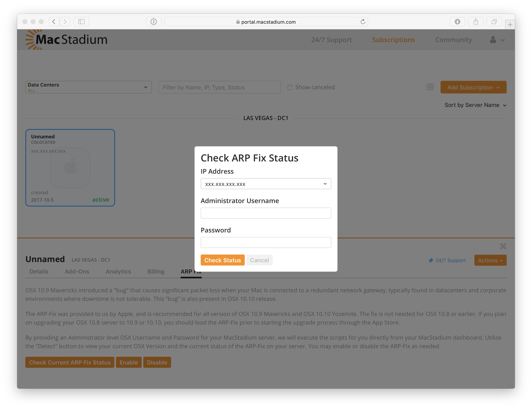Focus the Password field
This screenshot has width=532, height=409.
coord(266,242)
